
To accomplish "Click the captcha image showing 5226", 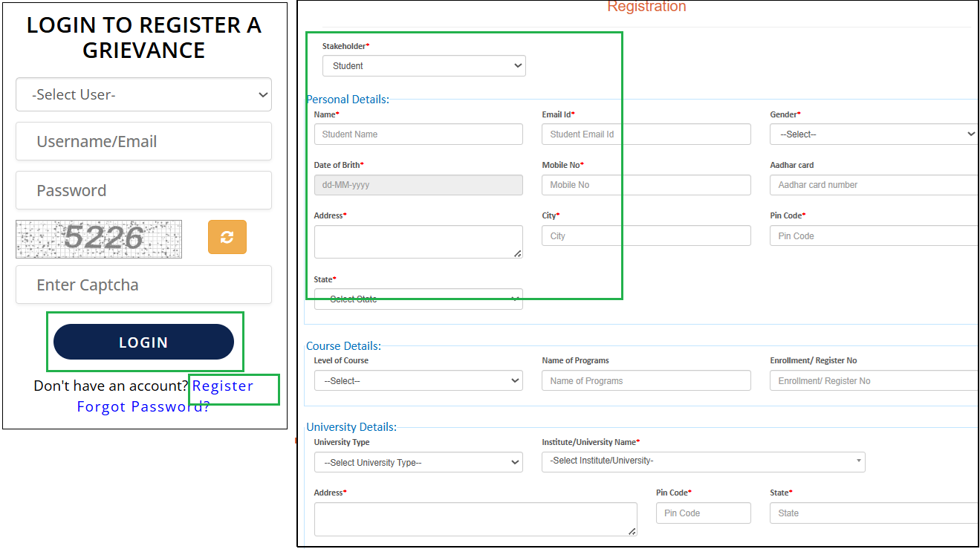I will click(x=99, y=238).
